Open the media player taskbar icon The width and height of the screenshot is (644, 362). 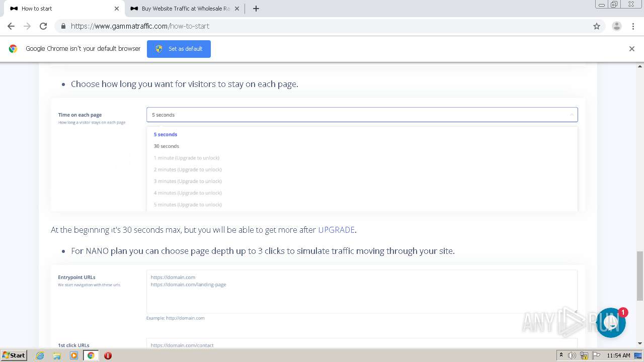(x=74, y=355)
